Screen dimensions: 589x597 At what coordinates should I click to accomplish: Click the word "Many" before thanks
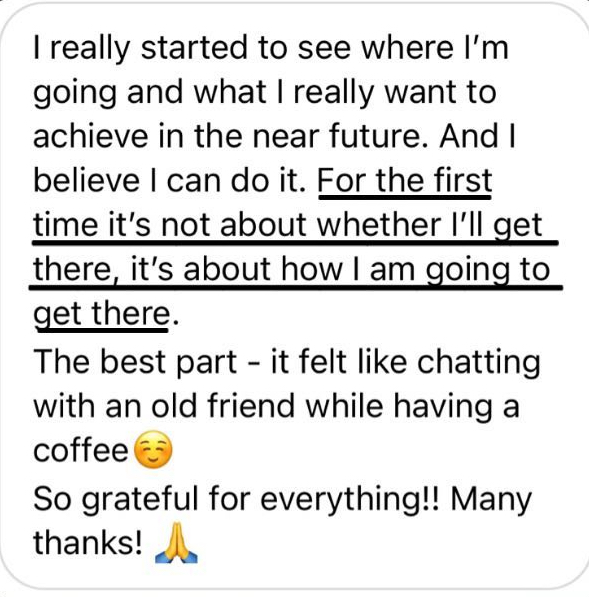click(x=491, y=500)
